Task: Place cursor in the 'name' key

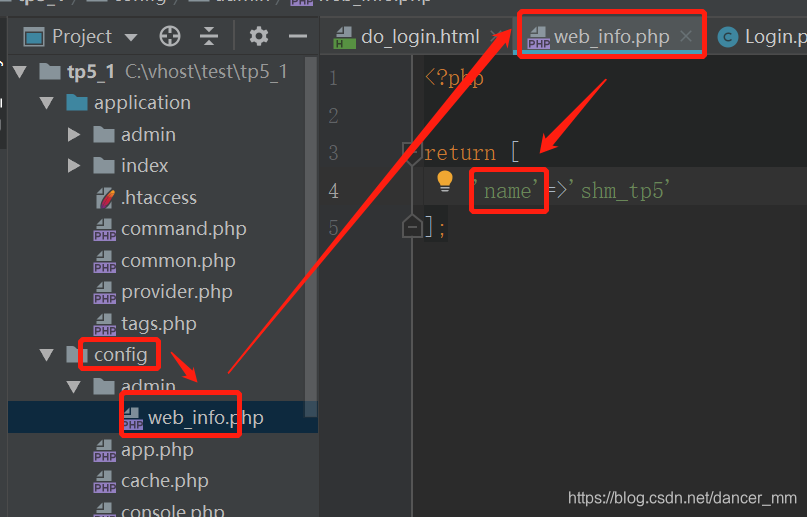Action: pos(507,191)
